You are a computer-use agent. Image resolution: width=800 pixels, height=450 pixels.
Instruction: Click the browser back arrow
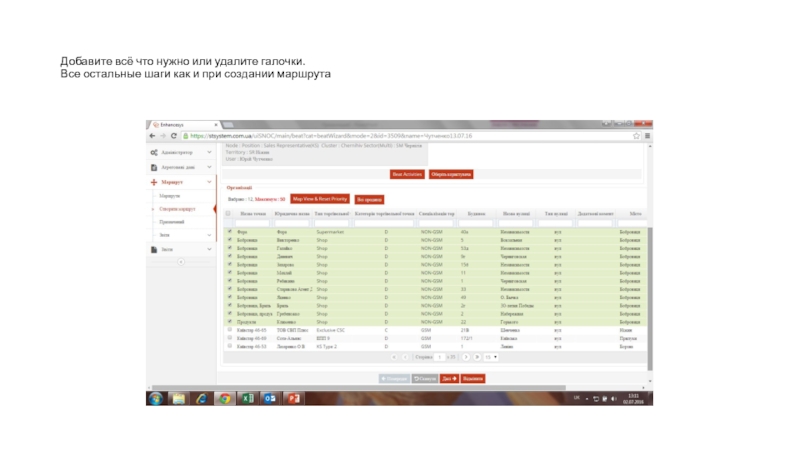coord(153,136)
